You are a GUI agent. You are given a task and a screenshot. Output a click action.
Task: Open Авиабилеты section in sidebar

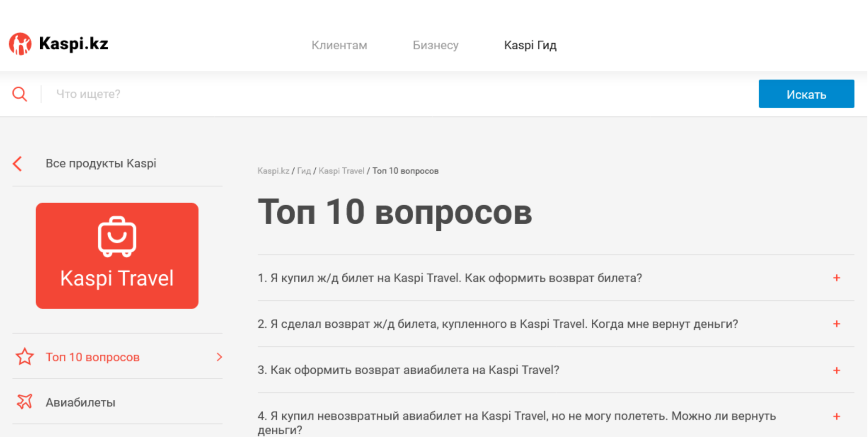coord(80,402)
